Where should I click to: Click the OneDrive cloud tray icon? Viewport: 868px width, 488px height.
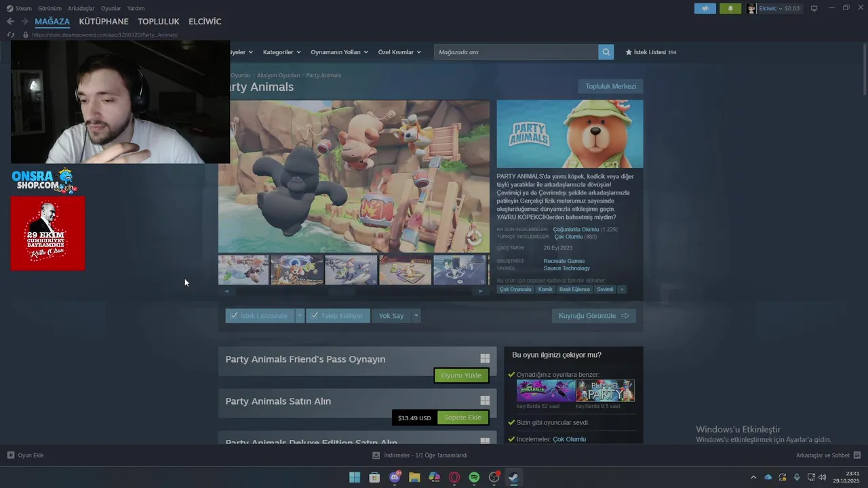[768, 477]
